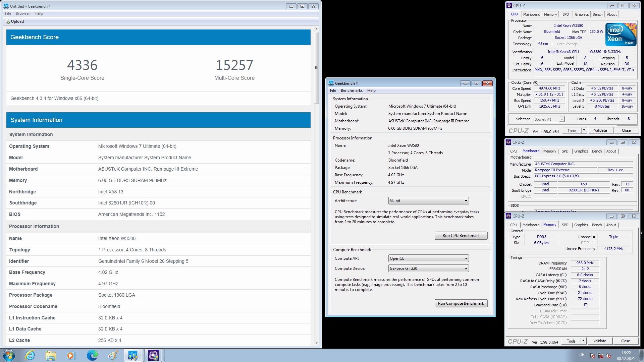Switch to Memory tab in CPU-Z Mainboard window
The height and width of the screenshot is (362, 644).
click(550, 151)
